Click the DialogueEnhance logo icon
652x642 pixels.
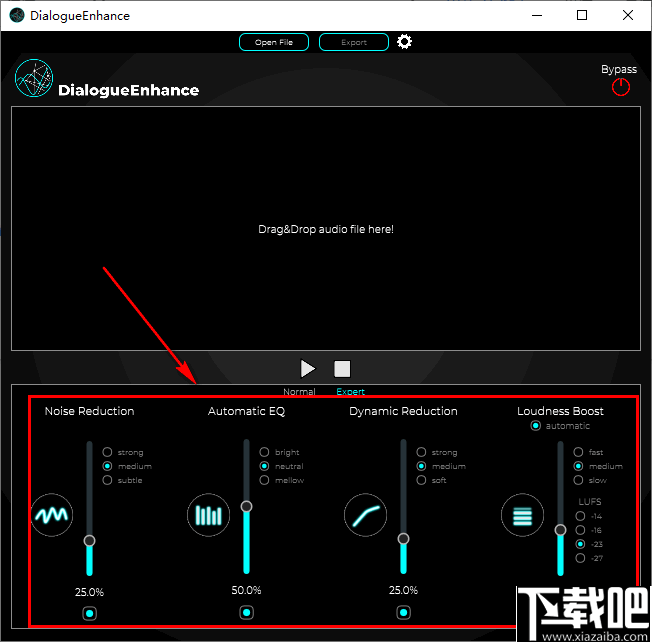(34, 78)
